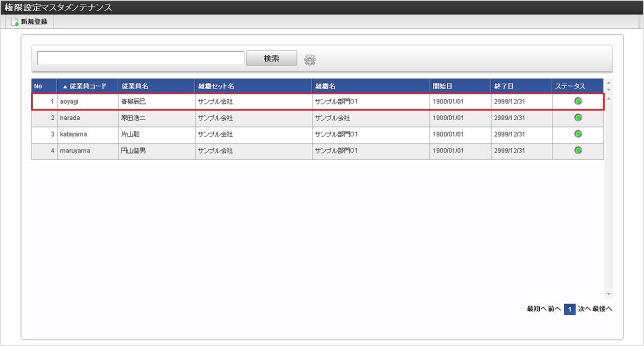Click the ステータス column header
The width and height of the screenshot is (644, 346).
[578, 86]
